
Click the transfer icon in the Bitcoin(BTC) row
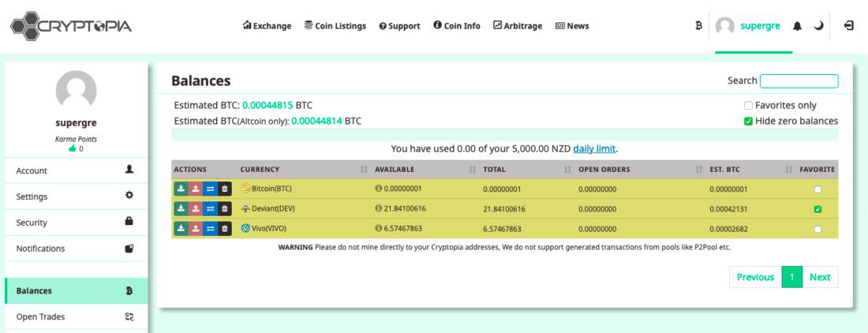coord(210,189)
